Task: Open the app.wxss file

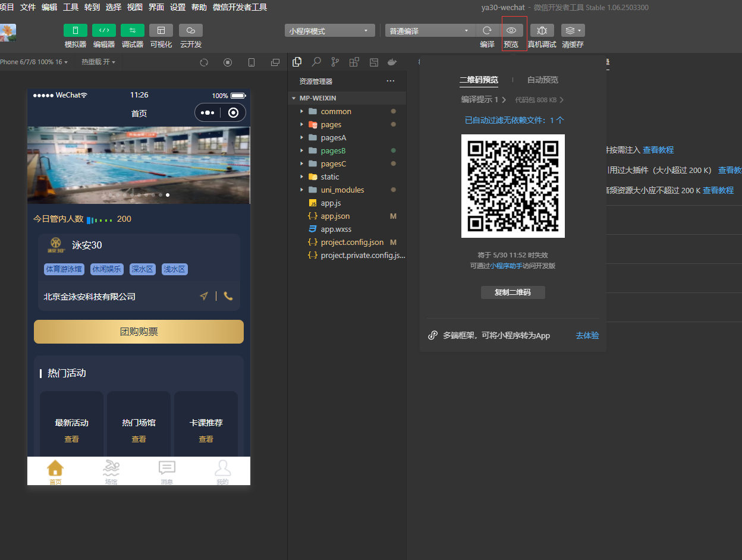Action: coord(347,229)
